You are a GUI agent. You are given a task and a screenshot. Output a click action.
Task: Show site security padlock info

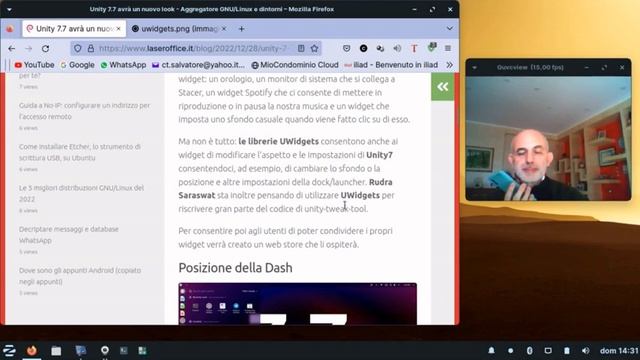(91, 48)
